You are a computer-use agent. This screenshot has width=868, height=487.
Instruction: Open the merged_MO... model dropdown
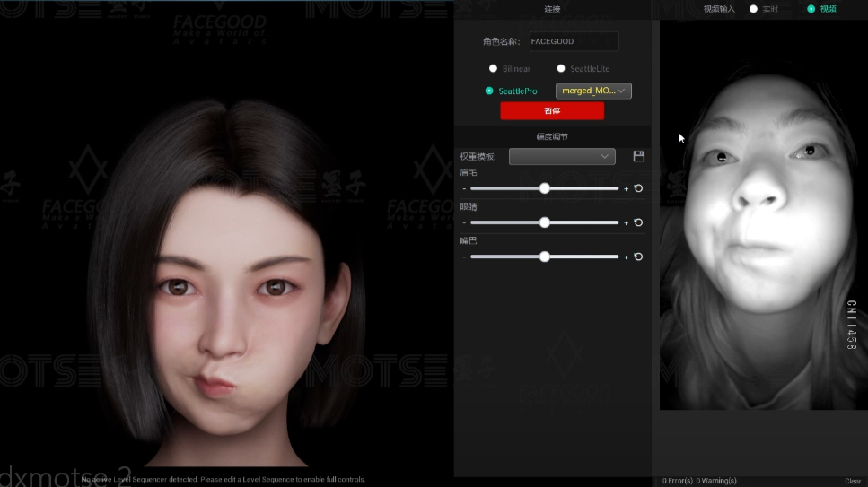(593, 91)
